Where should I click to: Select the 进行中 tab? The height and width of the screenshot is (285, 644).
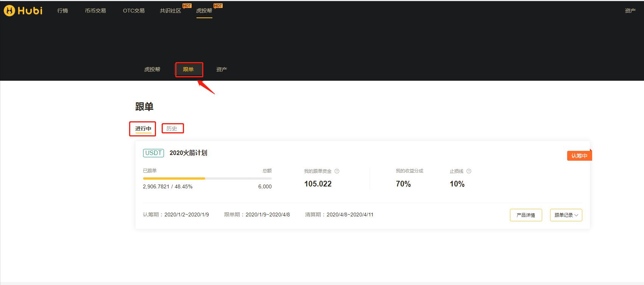tap(143, 128)
